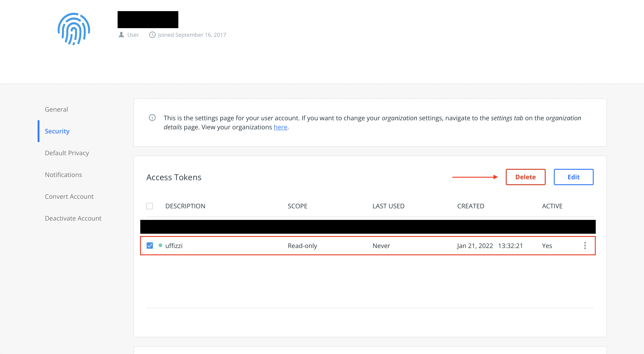This screenshot has height=354, width=644.
Task: Click the info circle icon in notice
Action: 152,117
